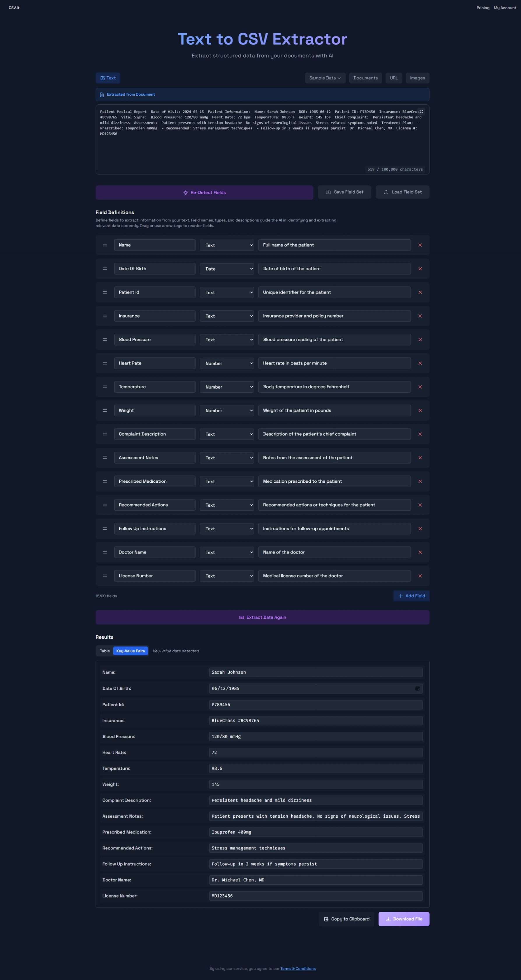The width and height of the screenshot is (521, 980).
Task: Delete the Patient Id field
Action: 420,292
